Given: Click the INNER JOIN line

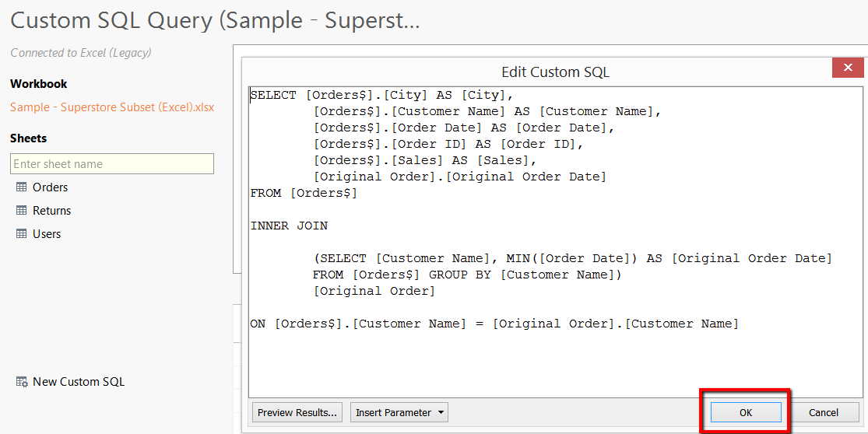Looking at the screenshot, I should tap(289, 226).
